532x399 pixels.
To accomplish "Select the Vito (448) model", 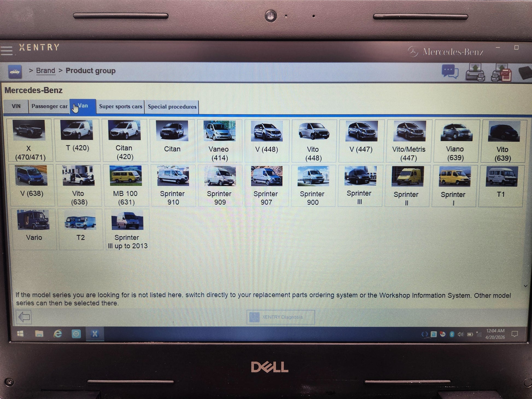I will (314, 141).
